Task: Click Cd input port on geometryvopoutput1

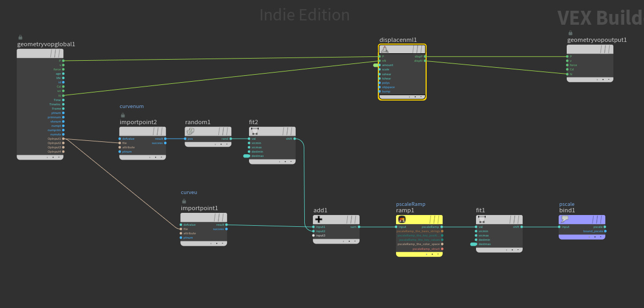Action: (567, 69)
